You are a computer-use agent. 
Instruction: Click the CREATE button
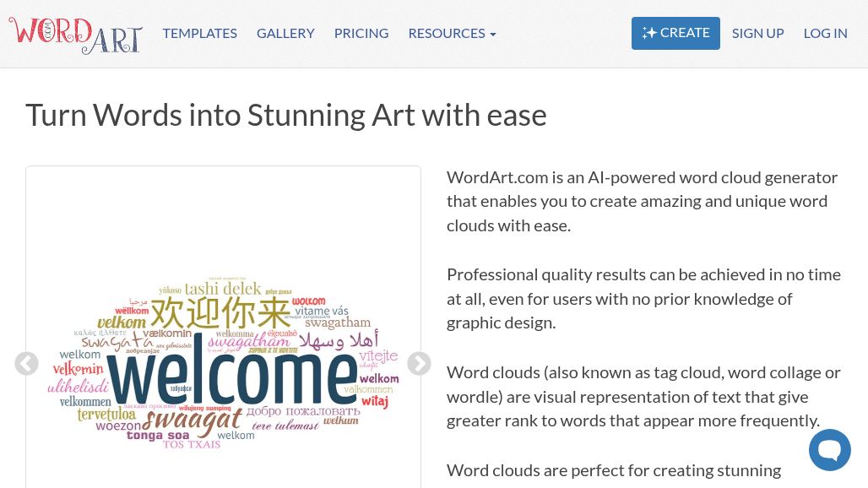point(675,33)
